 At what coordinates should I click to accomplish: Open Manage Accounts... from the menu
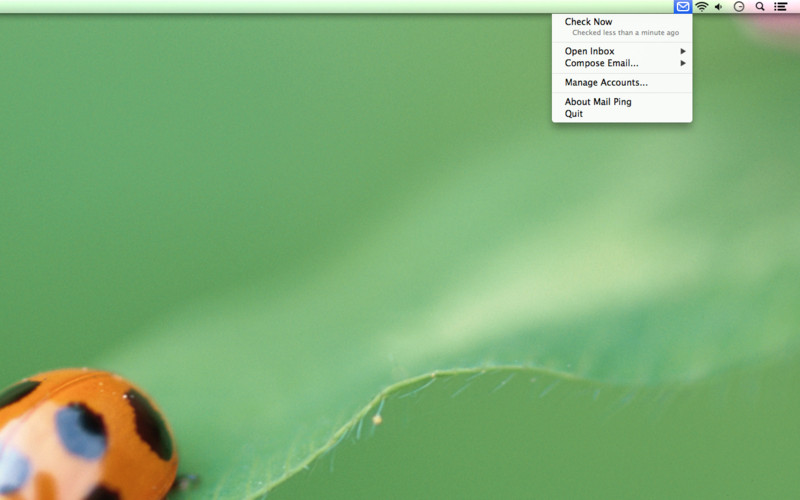[x=622, y=83]
